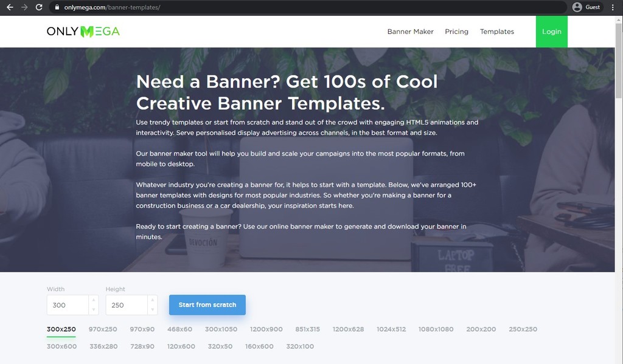Click inside the Width input field

point(67,304)
